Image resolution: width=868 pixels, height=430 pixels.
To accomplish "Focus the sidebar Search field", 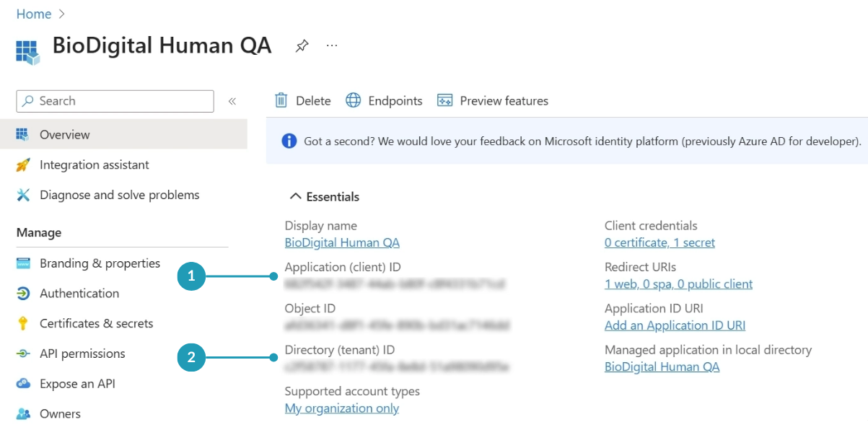I will tap(115, 101).
